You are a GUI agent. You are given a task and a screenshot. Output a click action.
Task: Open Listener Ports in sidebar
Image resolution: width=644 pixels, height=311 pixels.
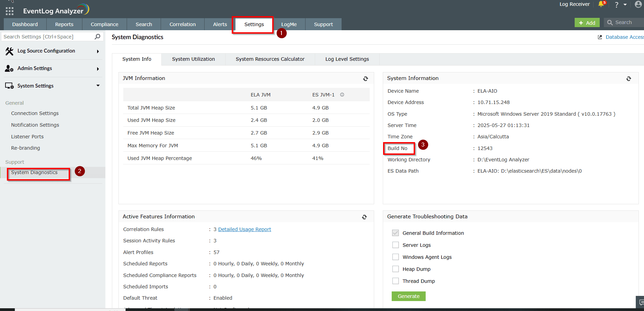27,137
